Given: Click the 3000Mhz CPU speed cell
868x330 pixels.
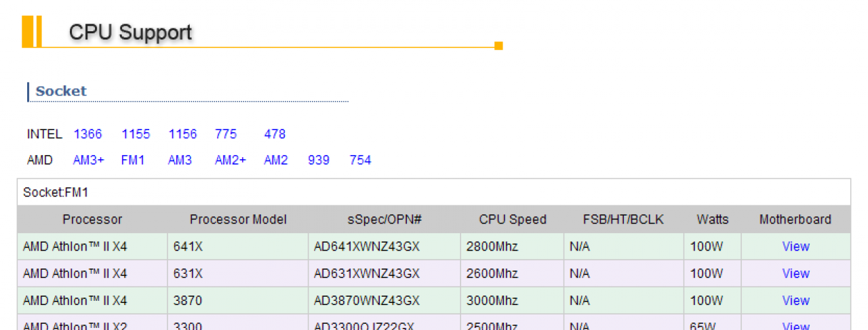Looking at the screenshot, I should (513, 300).
